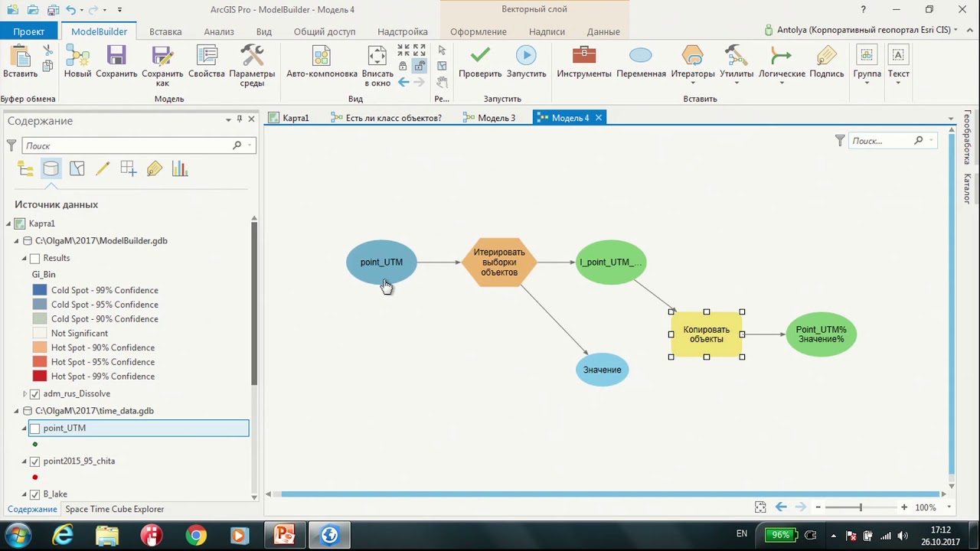The image size is (980, 551).
Task: Apply Авто-компоновка auto layout
Action: 322,61
